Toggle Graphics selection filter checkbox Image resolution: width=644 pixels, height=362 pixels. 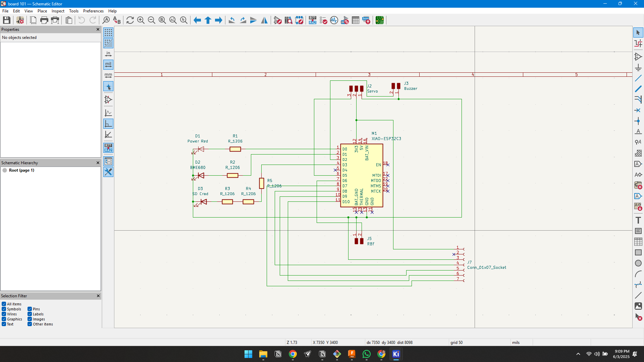pyautogui.click(x=4, y=319)
